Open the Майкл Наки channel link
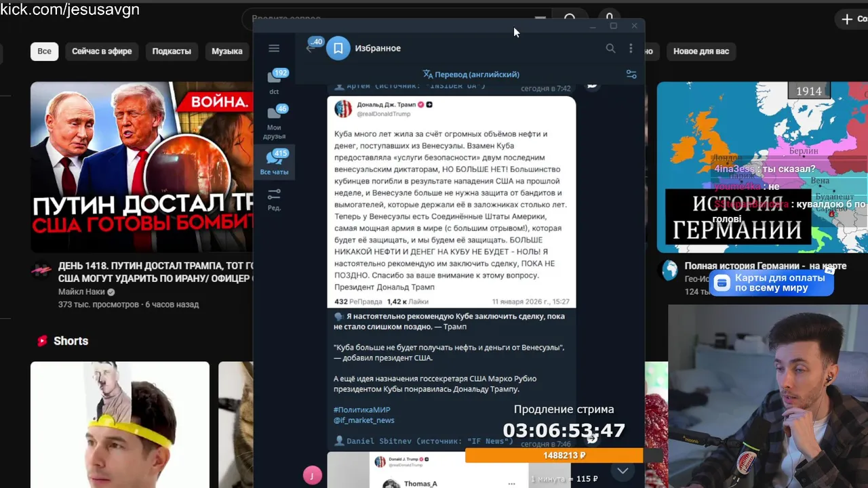 tap(81, 292)
